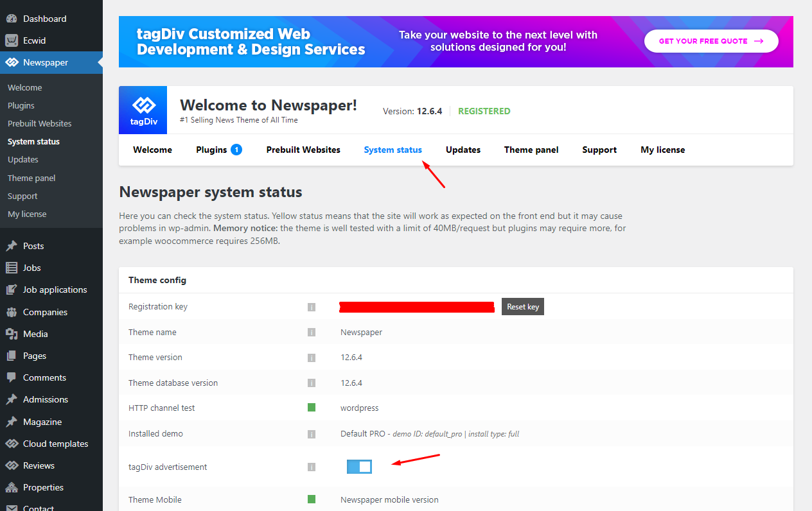Click the Theme database version label
812x511 pixels.
coord(173,383)
